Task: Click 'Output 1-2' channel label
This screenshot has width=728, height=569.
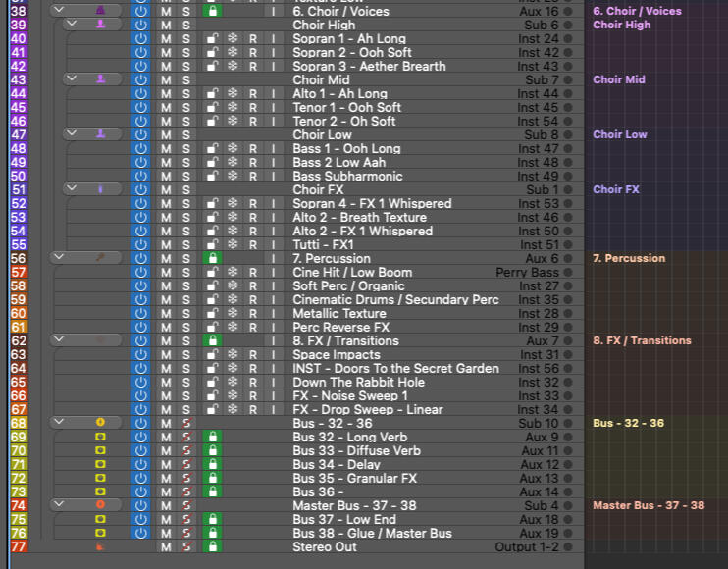Action: pyautogui.click(x=527, y=546)
